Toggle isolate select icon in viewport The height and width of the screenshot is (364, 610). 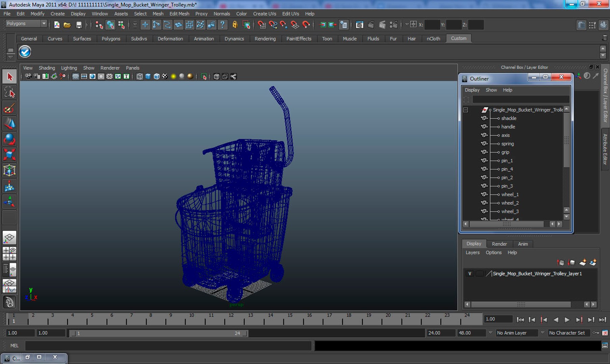point(203,77)
